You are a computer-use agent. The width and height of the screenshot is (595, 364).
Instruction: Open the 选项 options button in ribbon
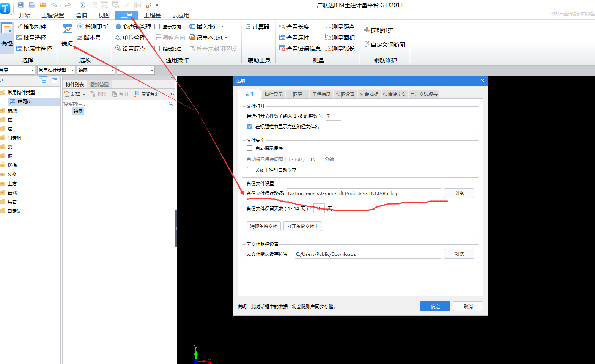pyautogui.click(x=67, y=35)
